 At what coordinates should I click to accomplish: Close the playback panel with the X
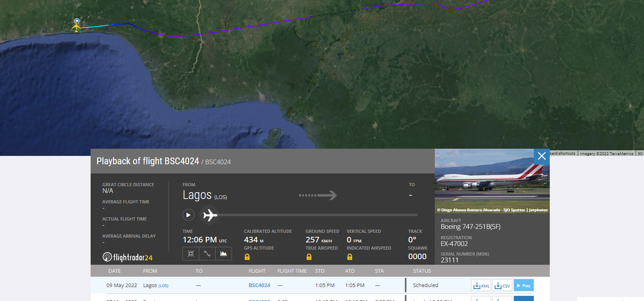click(542, 156)
